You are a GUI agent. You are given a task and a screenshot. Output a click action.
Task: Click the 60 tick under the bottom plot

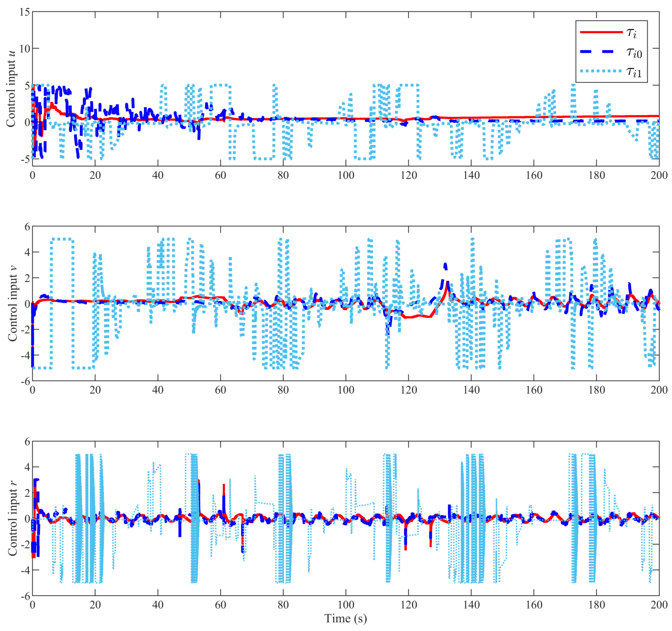[220, 605]
